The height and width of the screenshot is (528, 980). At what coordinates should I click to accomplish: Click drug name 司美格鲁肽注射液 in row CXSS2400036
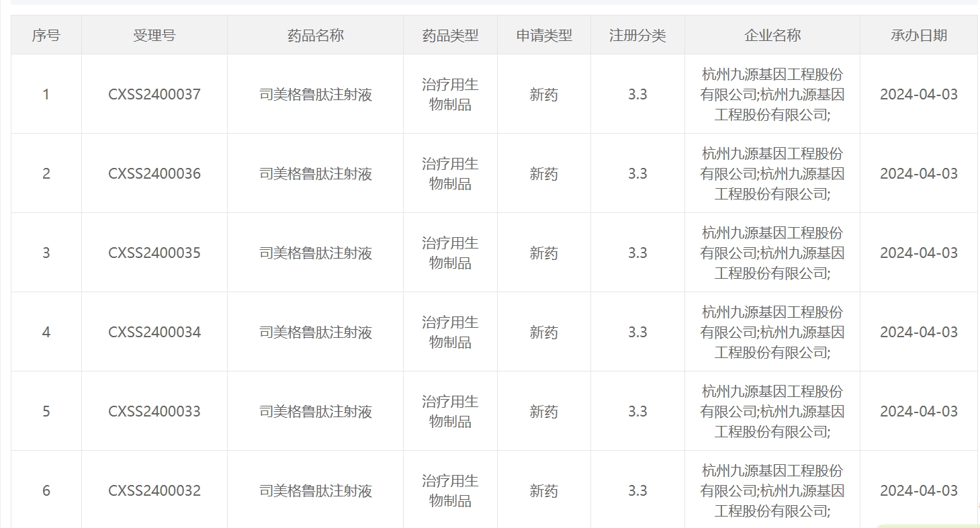[x=316, y=174]
